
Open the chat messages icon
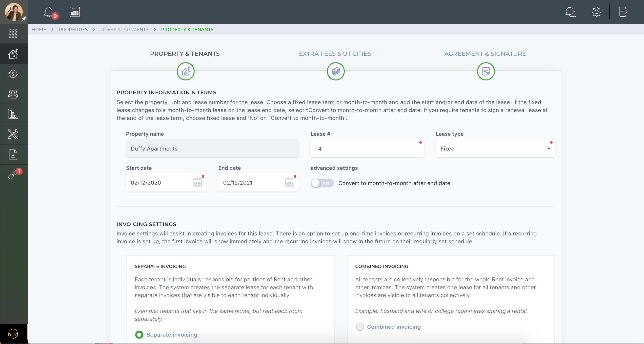click(570, 12)
